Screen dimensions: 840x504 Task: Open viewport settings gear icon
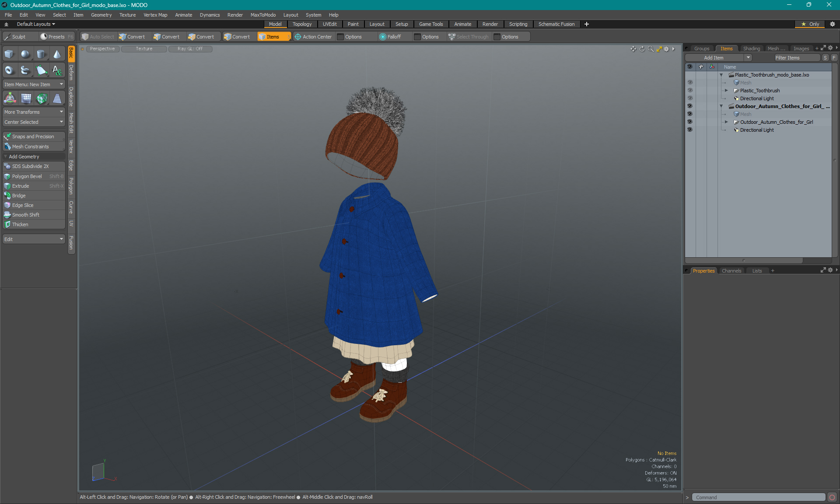[666, 49]
